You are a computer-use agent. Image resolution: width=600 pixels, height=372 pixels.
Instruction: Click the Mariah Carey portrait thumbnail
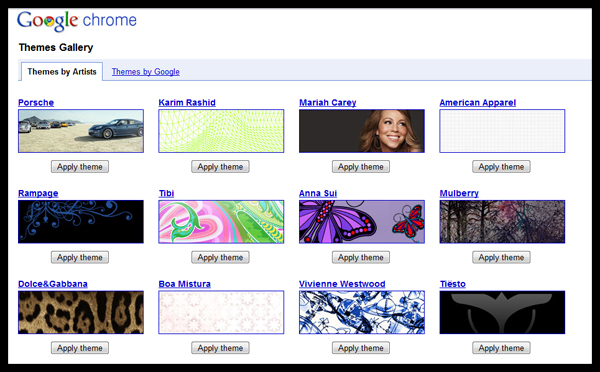[362, 131]
